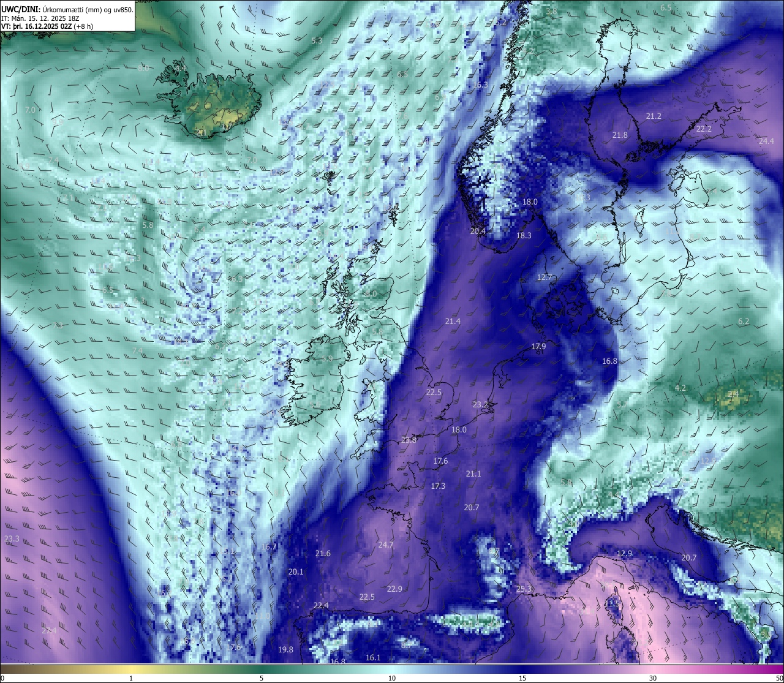Click the 18.3 value label
Screen dimensions: 784x683
[x=524, y=236]
